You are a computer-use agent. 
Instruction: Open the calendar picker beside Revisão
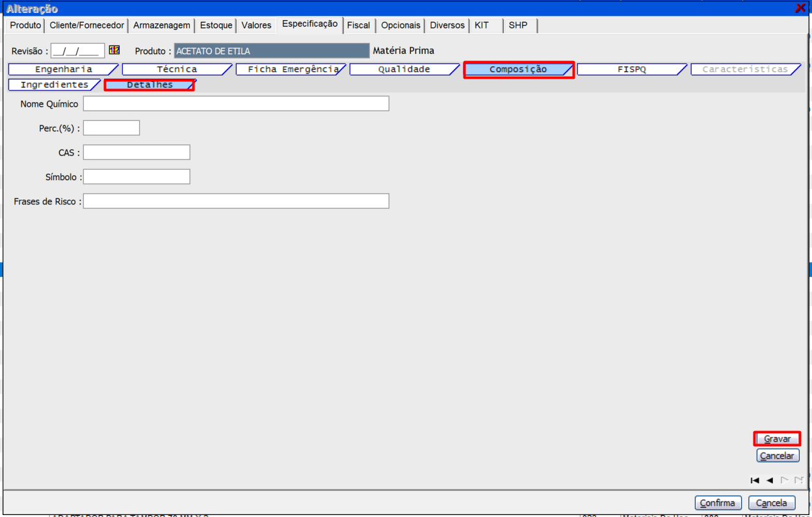114,50
